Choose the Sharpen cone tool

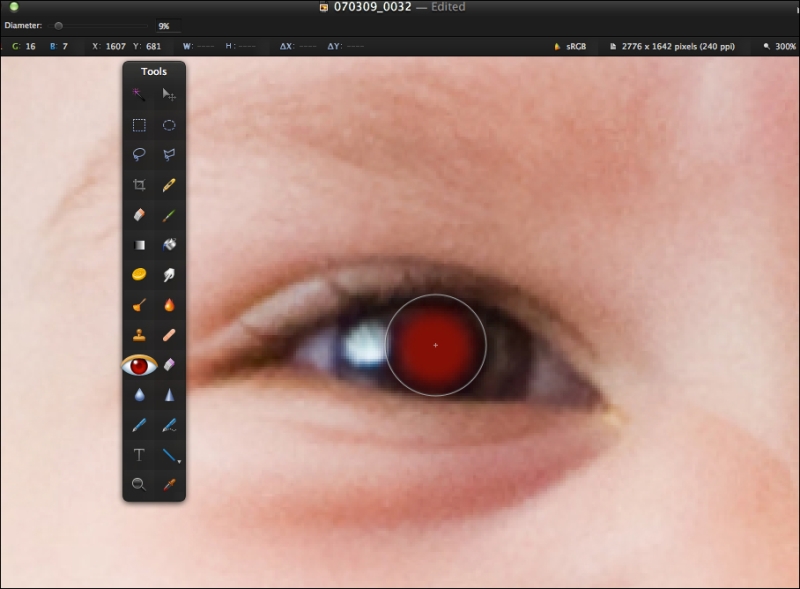(169, 395)
